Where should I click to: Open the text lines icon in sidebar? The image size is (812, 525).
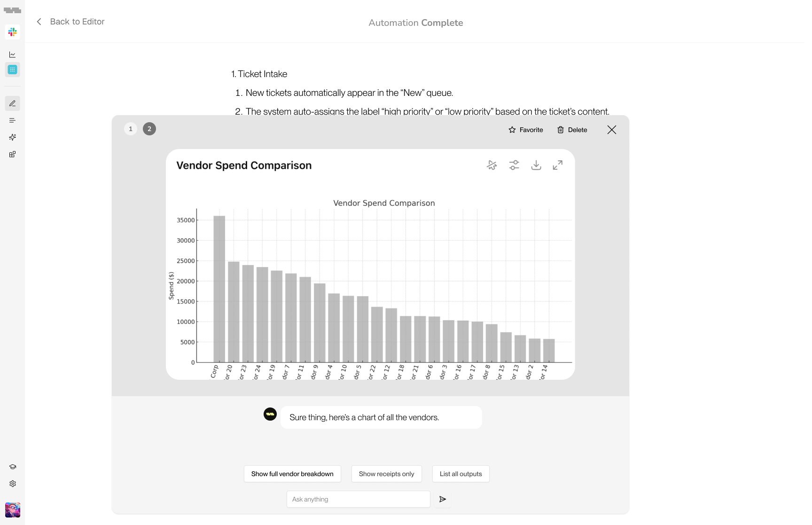tap(13, 120)
